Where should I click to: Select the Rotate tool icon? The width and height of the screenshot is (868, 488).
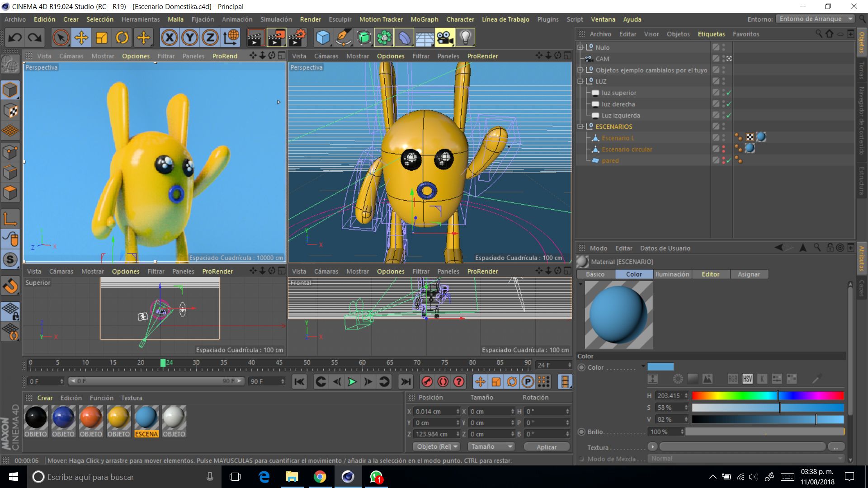coord(122,38)
